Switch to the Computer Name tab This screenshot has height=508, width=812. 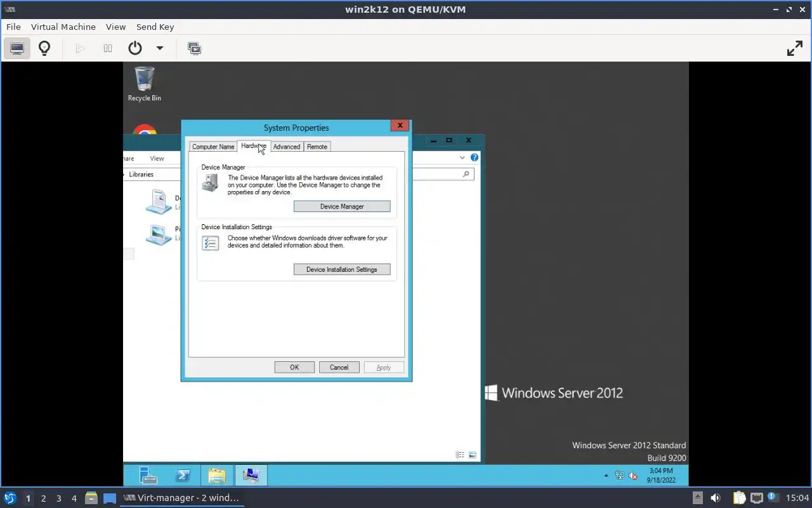(x=213, y=147)
